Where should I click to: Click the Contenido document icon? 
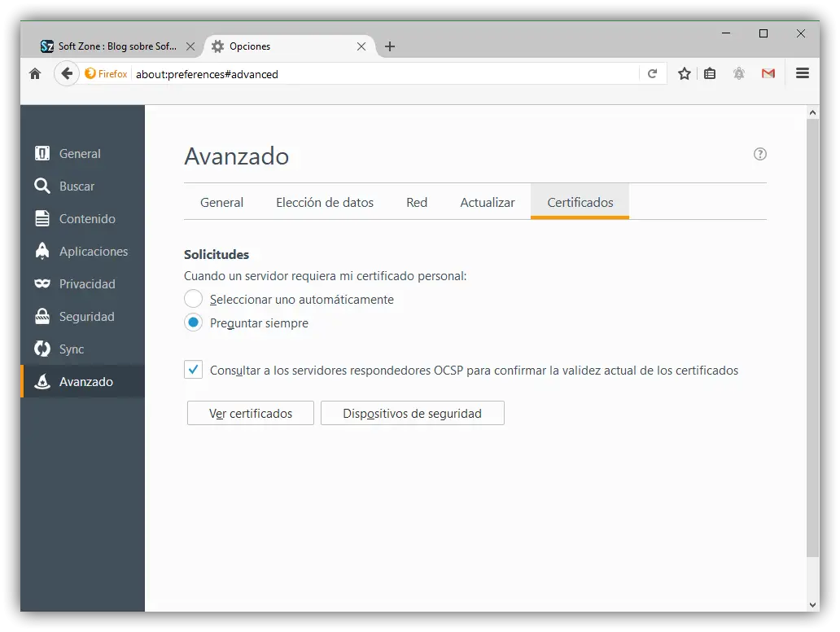click(x=42, y=218)
